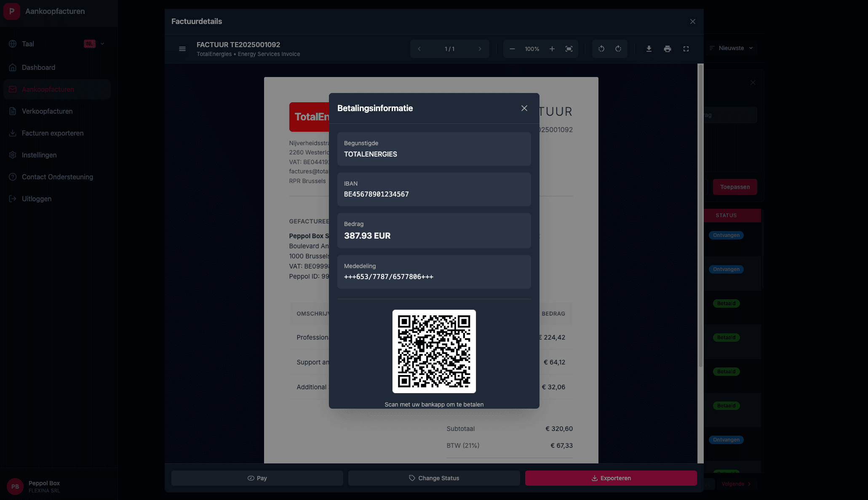Zoom in the invoice document
The width and height of the screenshot is (868, 500).
(x=552, y=49)
